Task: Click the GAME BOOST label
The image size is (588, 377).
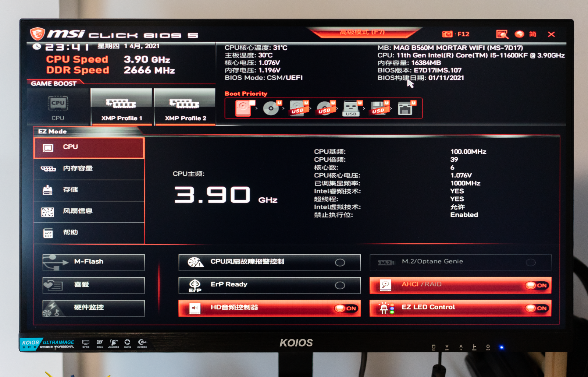Action: pyautogui.click(x=54, y=84)
